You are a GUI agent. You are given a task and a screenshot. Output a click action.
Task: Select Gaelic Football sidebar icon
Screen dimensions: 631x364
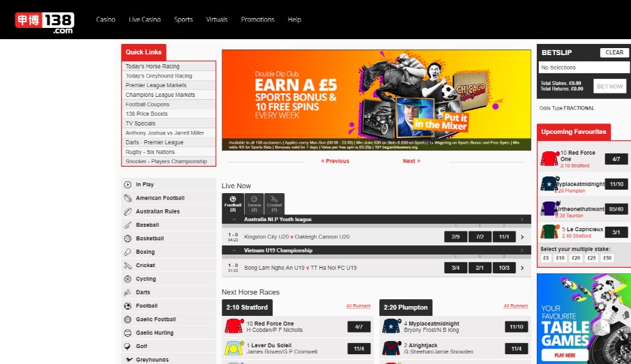tap(128, 319)
